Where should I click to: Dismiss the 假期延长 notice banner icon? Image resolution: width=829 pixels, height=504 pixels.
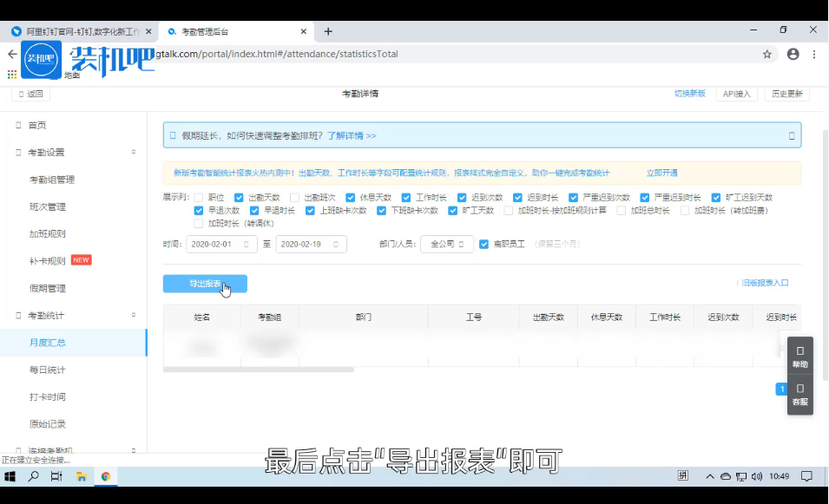(791, 136)
